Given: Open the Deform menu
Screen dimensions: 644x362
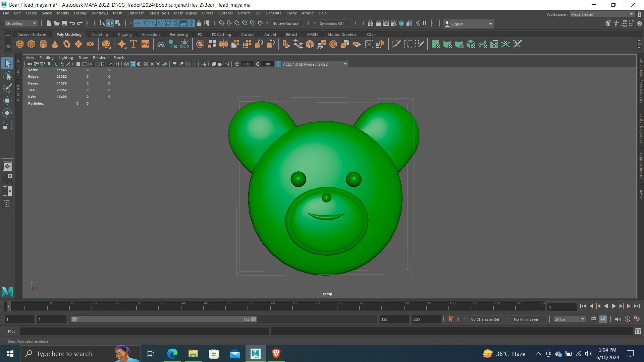Looking at the screenshot, I should 244,13.
